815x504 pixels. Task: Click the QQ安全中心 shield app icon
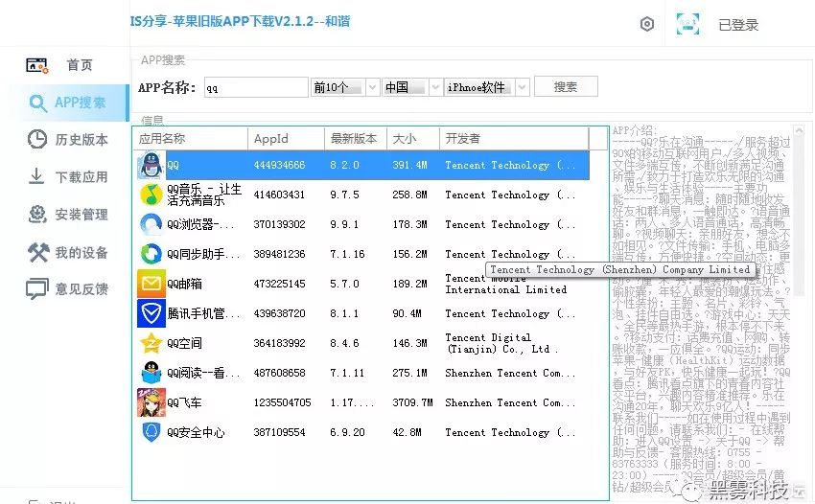point(151,432)
